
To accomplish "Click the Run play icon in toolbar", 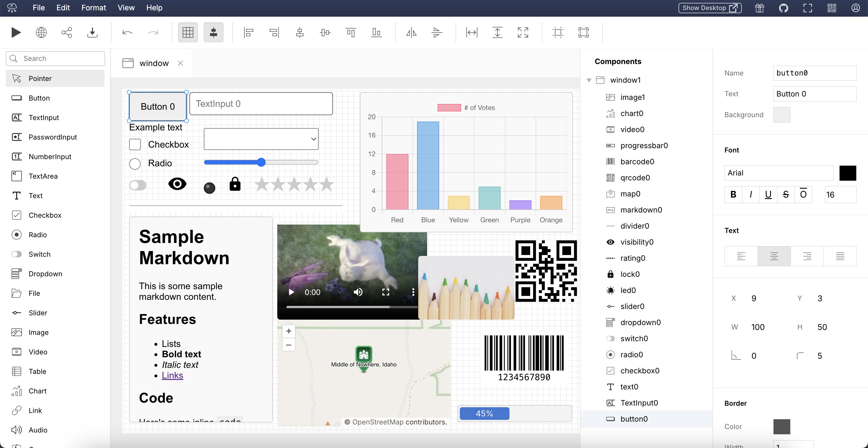I will click(x=16, y=32).
